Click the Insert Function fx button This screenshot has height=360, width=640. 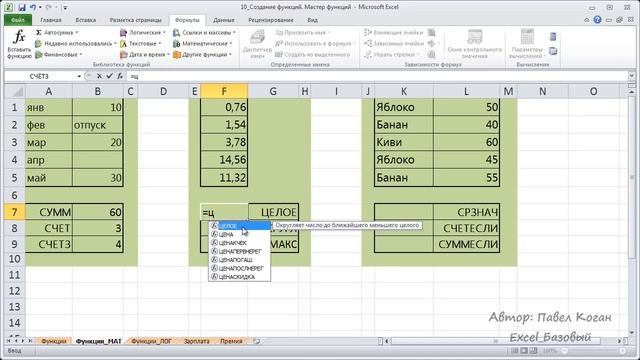tap(19, 44)
